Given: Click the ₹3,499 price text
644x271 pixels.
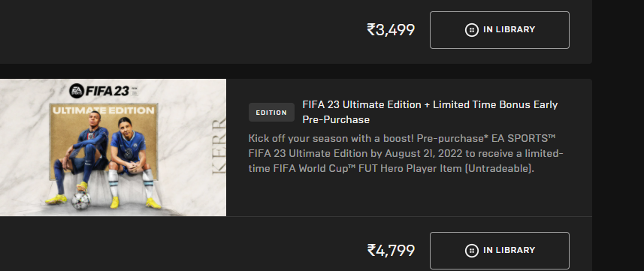Looking at the screenshot, I should tap(391, 30).
